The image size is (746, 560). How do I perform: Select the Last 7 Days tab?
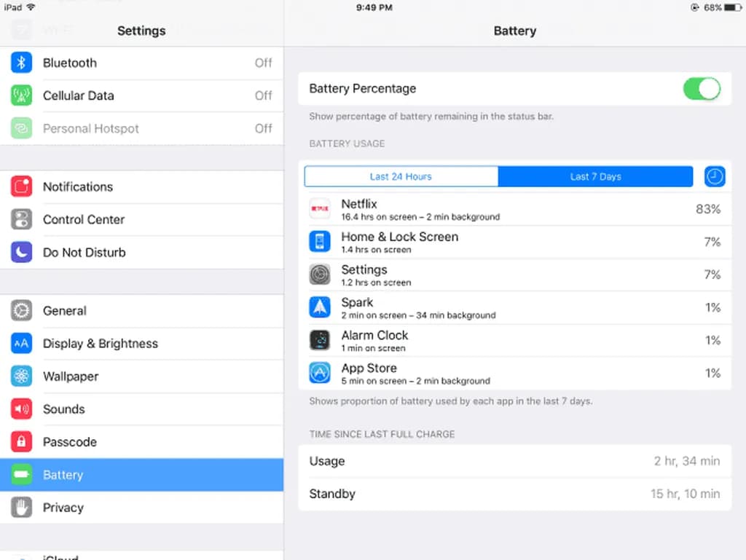pyautogui.click(x=596, y=177)
